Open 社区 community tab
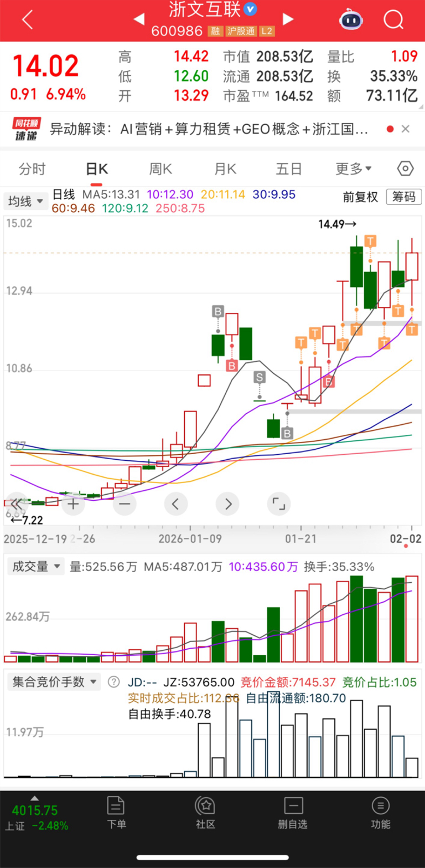This screenshot has width=425, height=868. [x=205, y=813]
